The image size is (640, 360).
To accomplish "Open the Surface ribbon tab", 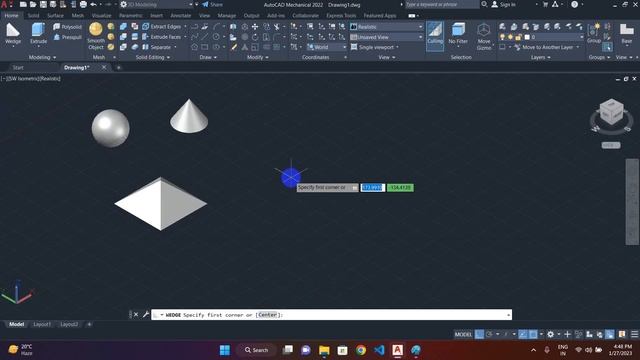I will click(56, 16).
